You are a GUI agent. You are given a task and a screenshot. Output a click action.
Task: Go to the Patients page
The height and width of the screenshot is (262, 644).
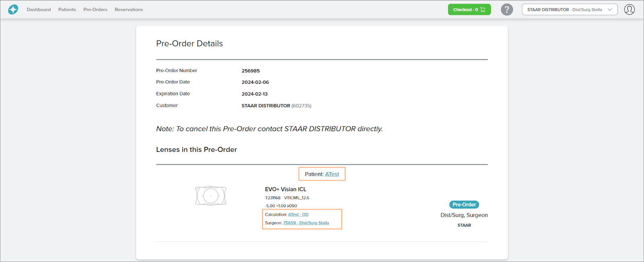tap(67, 10)
